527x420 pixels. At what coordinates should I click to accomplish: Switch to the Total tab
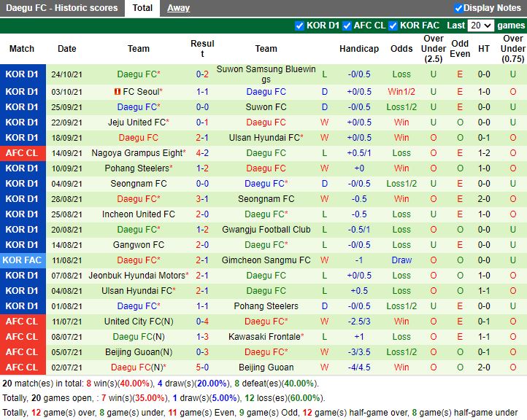(x=142, y=8)
